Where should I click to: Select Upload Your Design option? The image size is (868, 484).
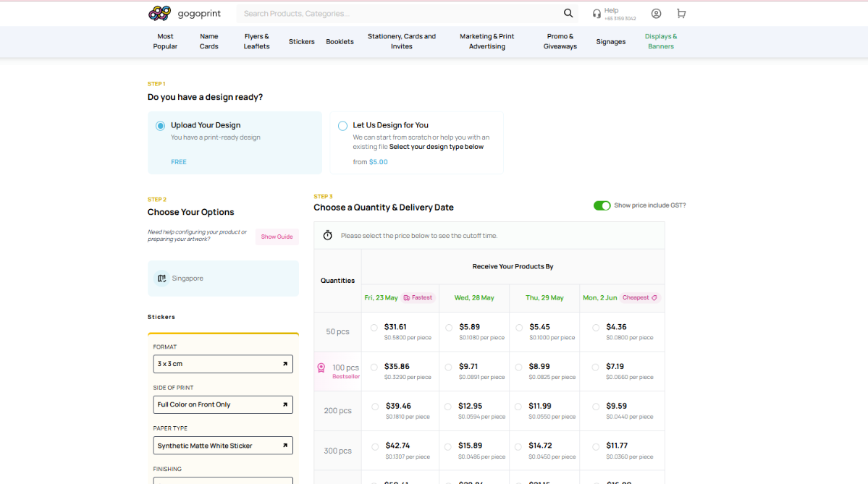click(161, 126)
